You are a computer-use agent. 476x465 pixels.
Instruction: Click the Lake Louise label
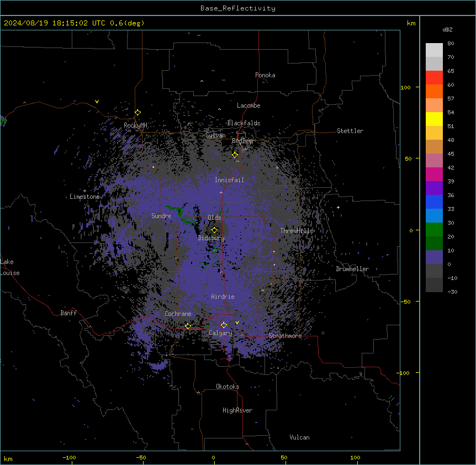10,267
